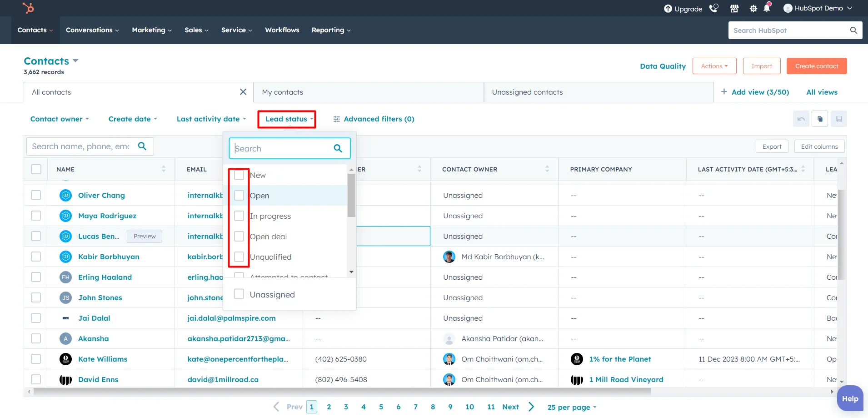Open the Reporting menu
The width and height of the screenshot is (868, 418).
coord(330,30)
